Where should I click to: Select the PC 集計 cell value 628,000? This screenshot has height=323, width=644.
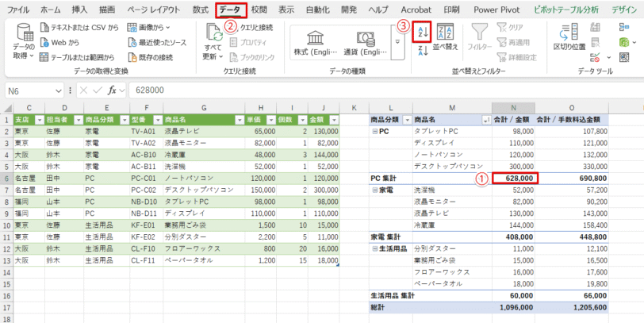coord(513,179)
